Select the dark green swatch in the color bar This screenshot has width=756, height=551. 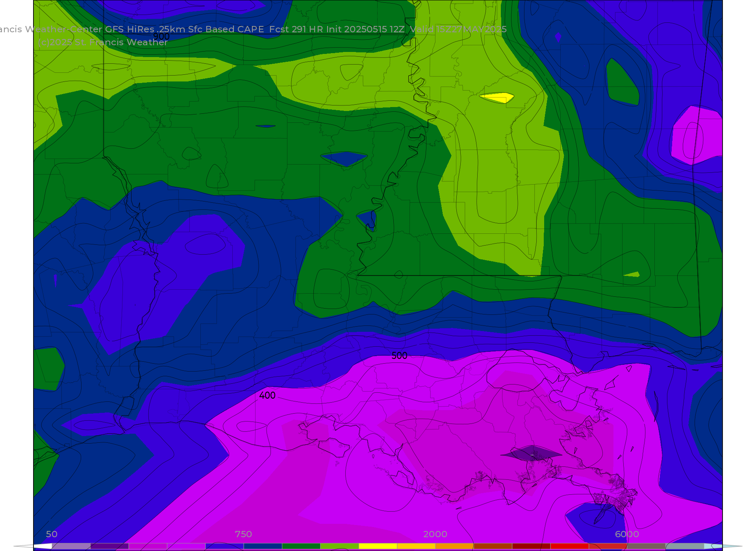[x=301, y=546]
